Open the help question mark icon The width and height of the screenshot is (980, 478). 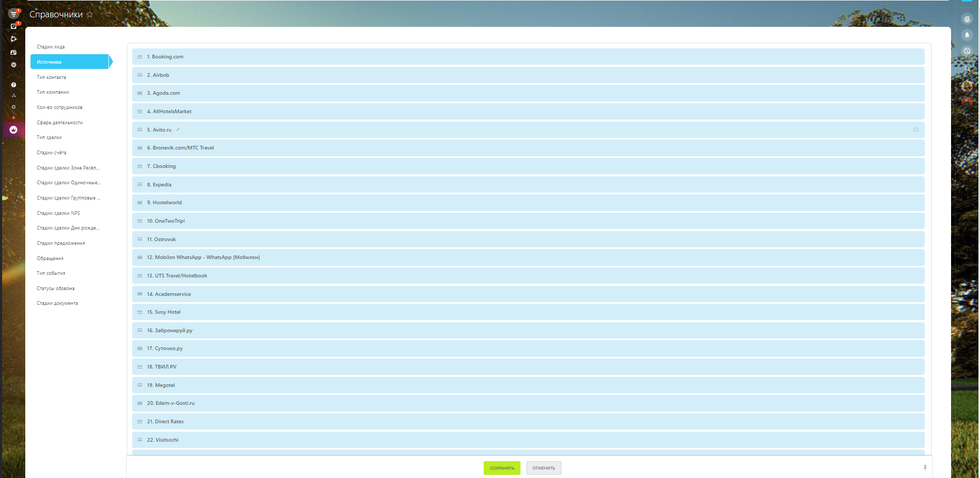[14, 85]
